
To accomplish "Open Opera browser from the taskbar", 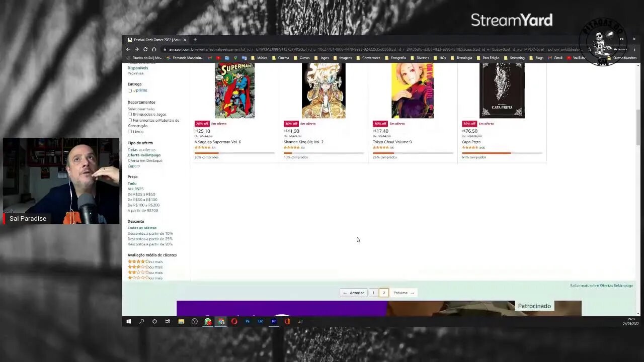I will (234, 321).
